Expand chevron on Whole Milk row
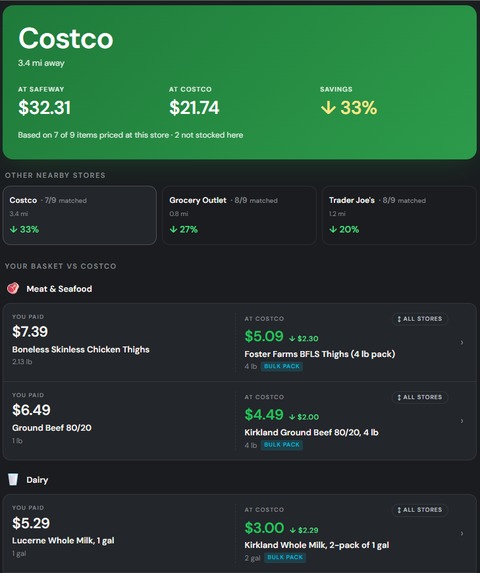The width and height of the screenshot is (480, 573). point(462,534)
